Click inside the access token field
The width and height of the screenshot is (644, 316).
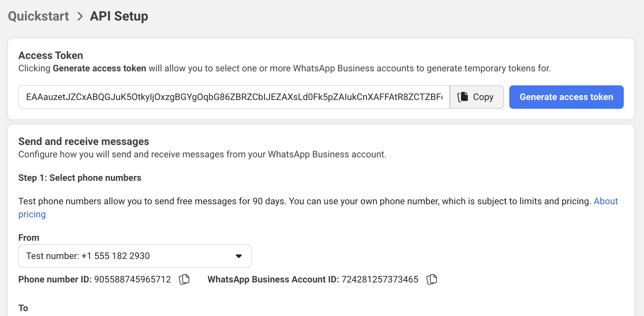[234, 97]
